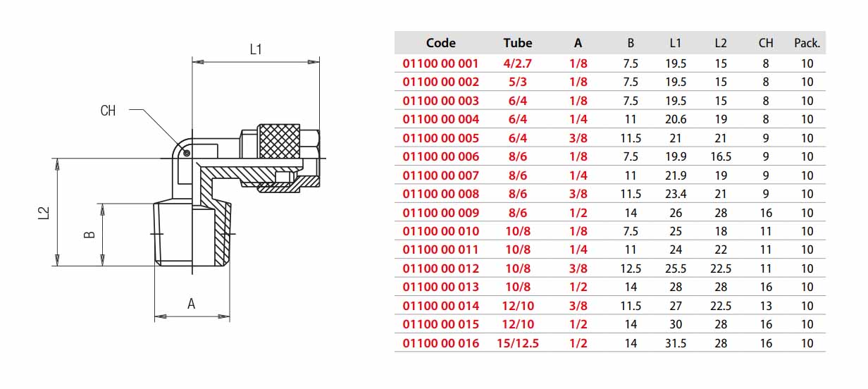Click tube size 15/12.5
Image resolution: width=868 pixels, height=389 pixels.
[518, 343]
